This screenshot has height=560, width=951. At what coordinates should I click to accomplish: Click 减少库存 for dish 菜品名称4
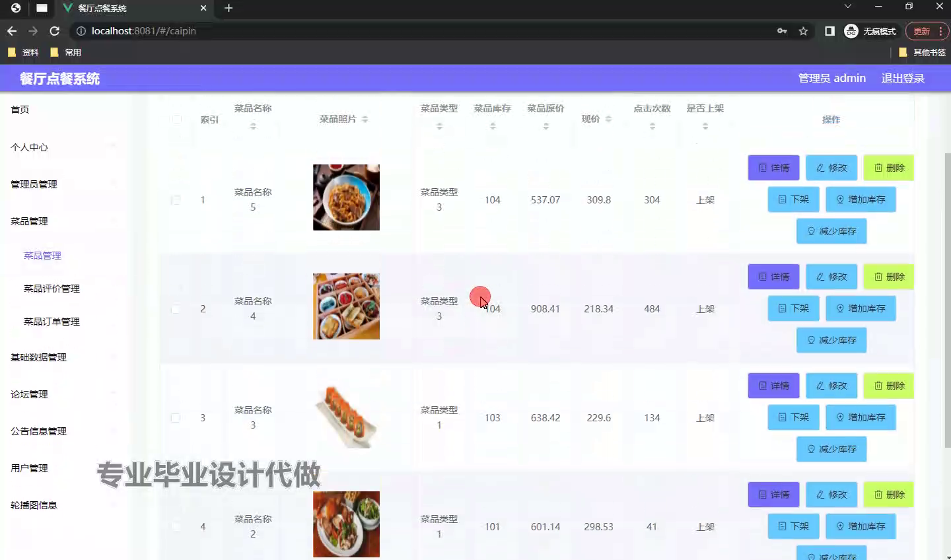pos(831,340)
